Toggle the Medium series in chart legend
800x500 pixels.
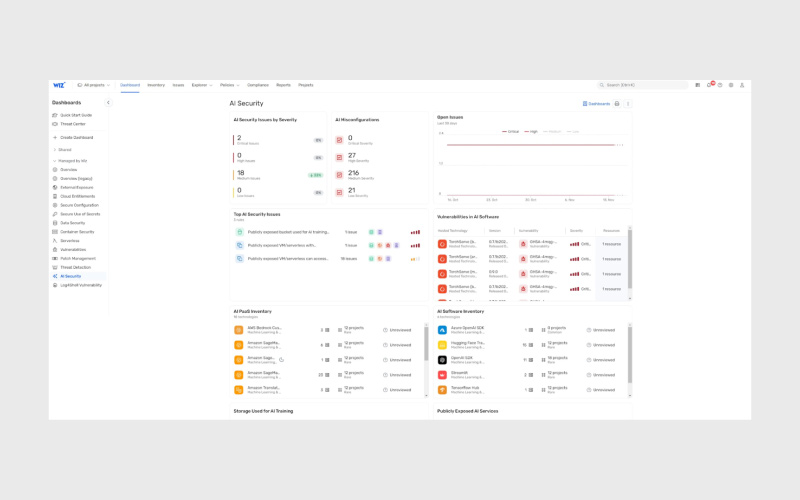551,131
